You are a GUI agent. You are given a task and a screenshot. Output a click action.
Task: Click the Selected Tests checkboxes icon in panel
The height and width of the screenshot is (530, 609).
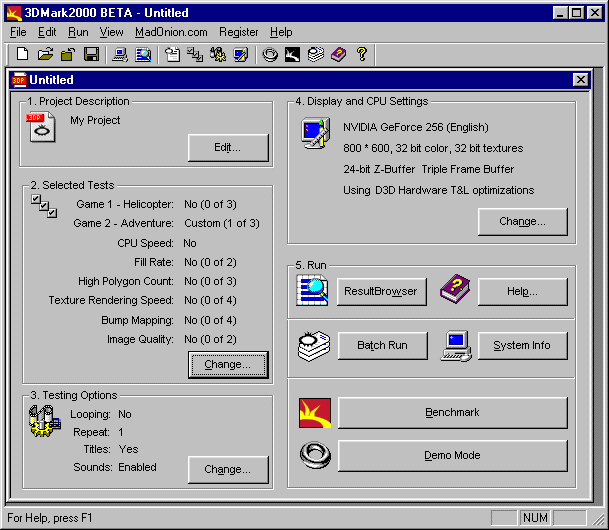44,206
